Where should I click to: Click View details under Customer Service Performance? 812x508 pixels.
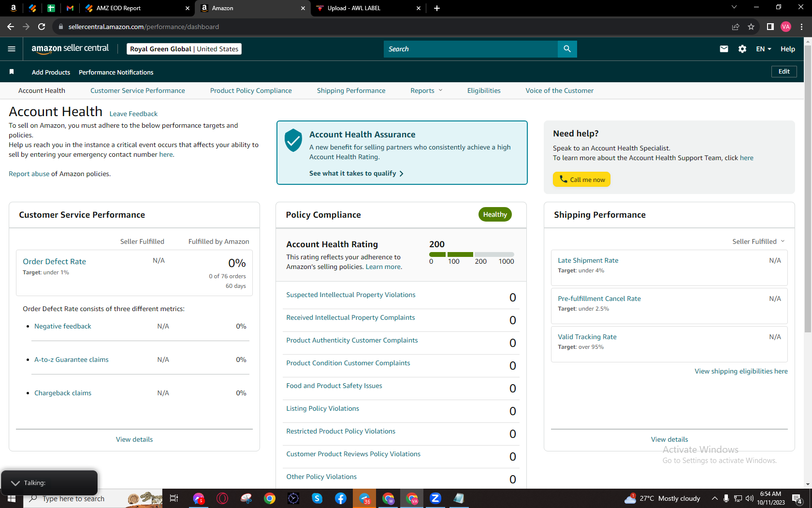tap(134, 439)
